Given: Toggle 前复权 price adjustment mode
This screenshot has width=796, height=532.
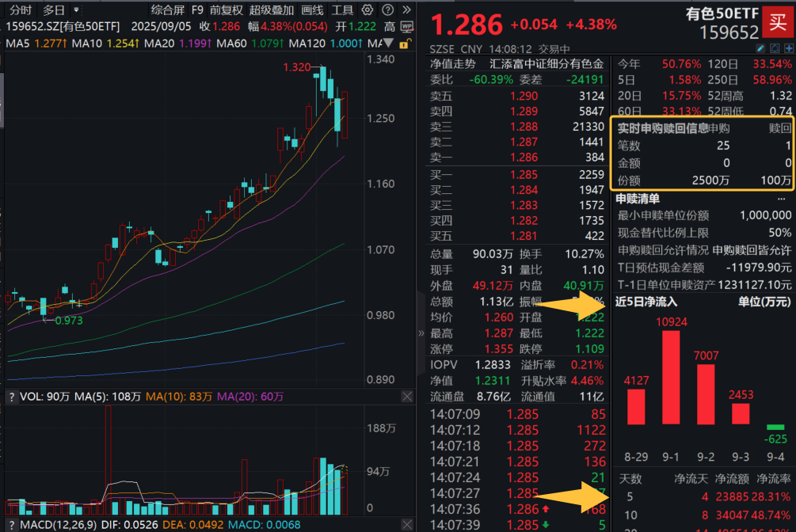Looking at the screenshot, I should 227,9.
